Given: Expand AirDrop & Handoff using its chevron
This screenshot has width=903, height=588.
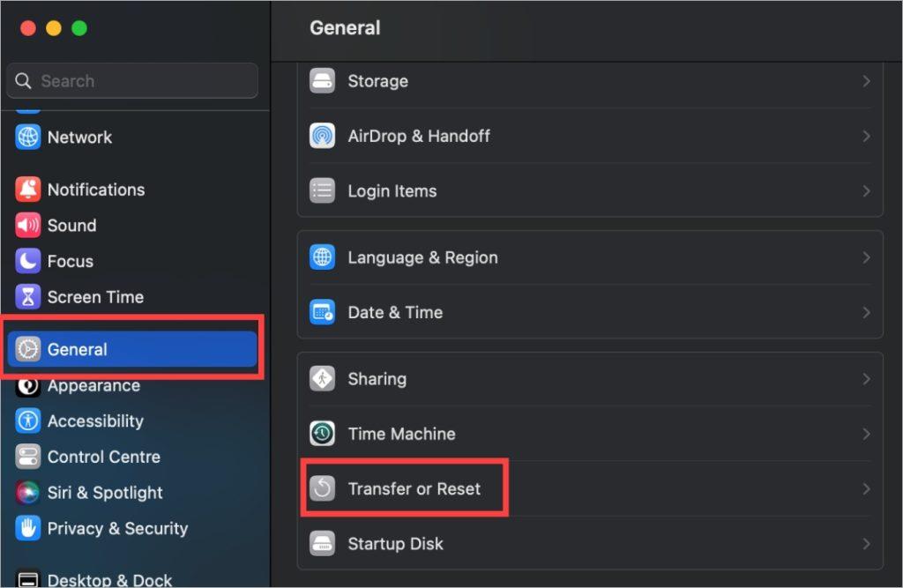Looking at the screenshot, I should tap(866, 136).
